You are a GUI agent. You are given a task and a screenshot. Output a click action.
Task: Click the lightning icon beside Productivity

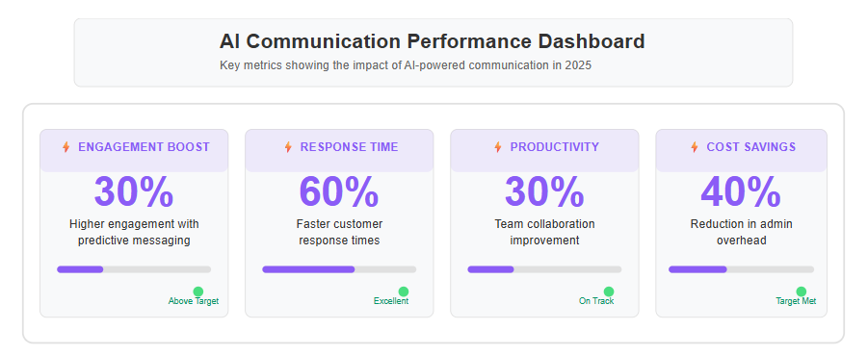pos(498,147)
